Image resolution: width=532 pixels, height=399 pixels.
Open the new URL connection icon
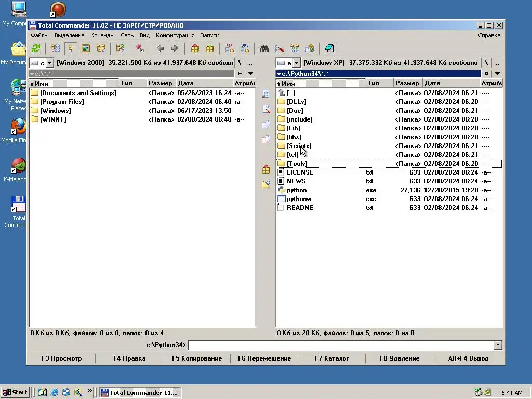[245, 48]
